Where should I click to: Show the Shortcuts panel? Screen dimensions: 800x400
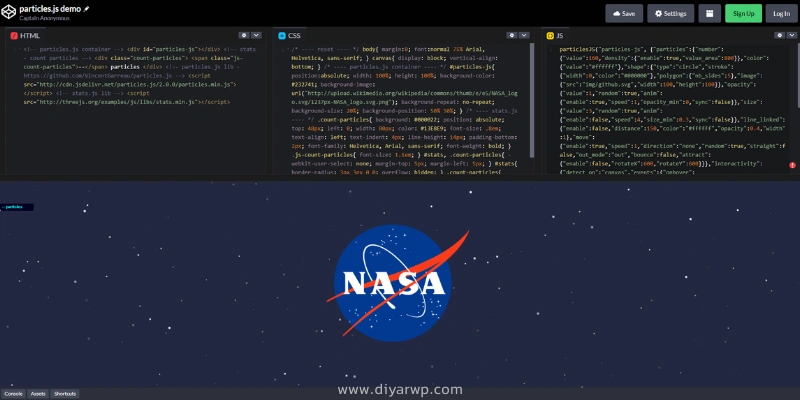(65, 394)
